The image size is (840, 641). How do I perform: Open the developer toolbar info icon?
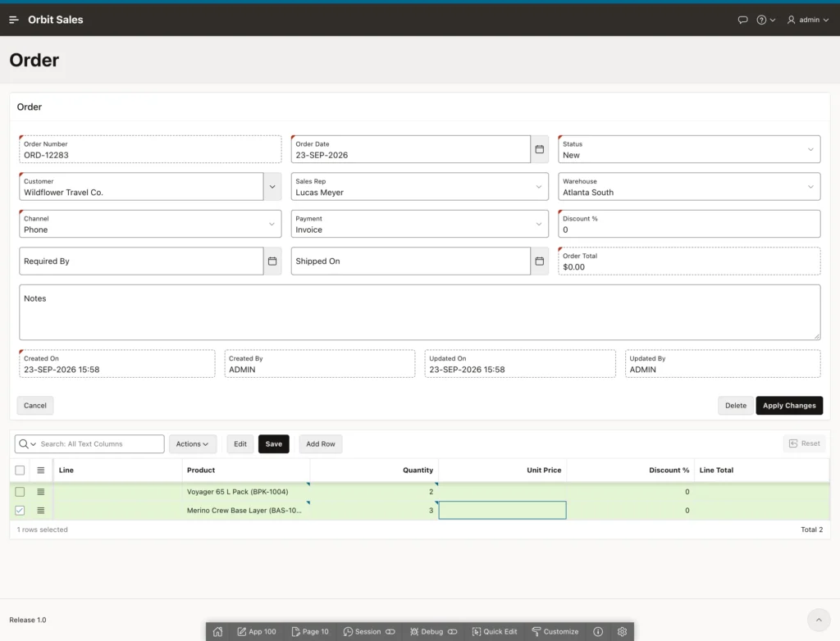pyautogui.click(x=598, y=632)
